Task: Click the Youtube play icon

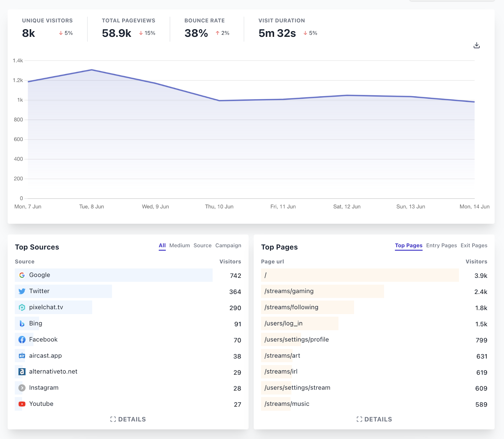Action: [x=22, y=404]
